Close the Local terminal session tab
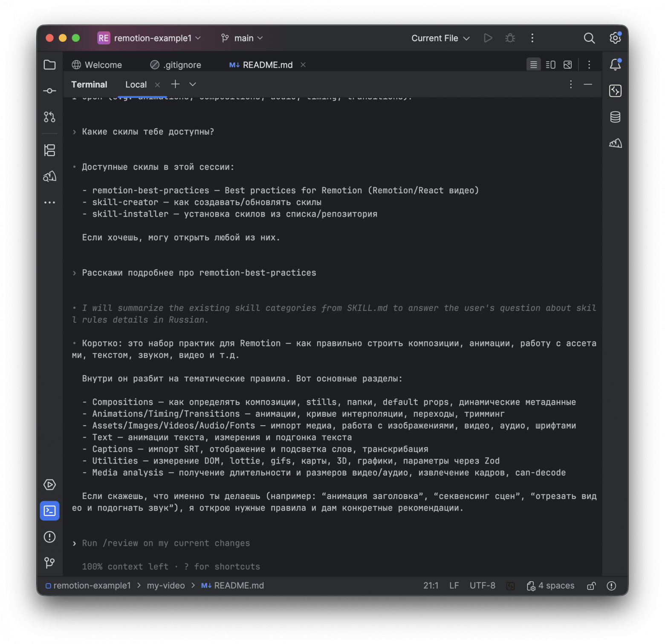The width and height of the screenshot is (665, 644). pos(157,84)
